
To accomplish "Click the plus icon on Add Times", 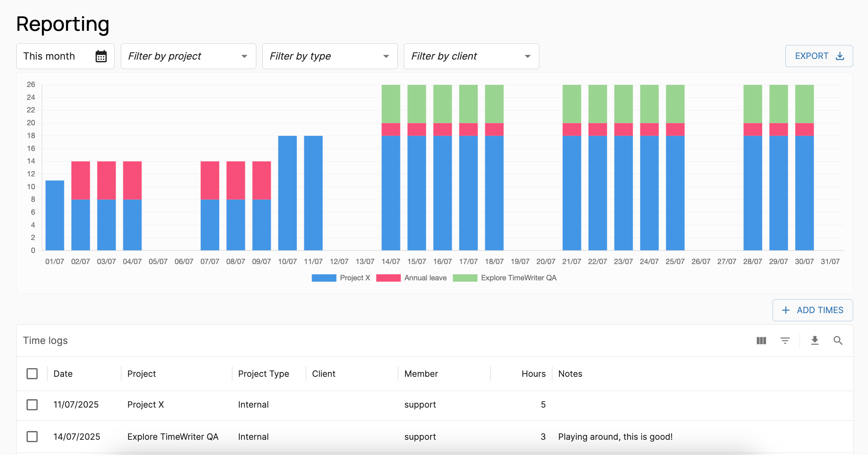I will (786, 310).
